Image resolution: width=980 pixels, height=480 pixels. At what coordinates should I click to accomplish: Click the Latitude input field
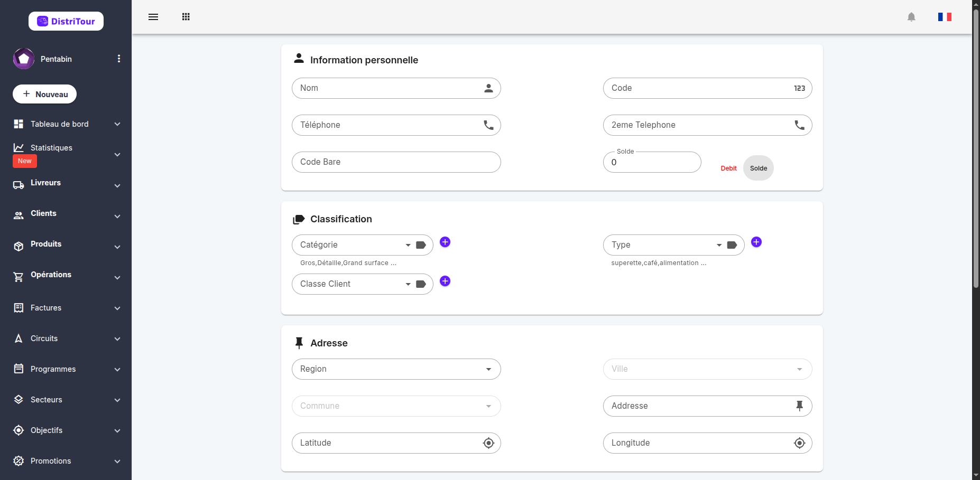pos(396,443)
